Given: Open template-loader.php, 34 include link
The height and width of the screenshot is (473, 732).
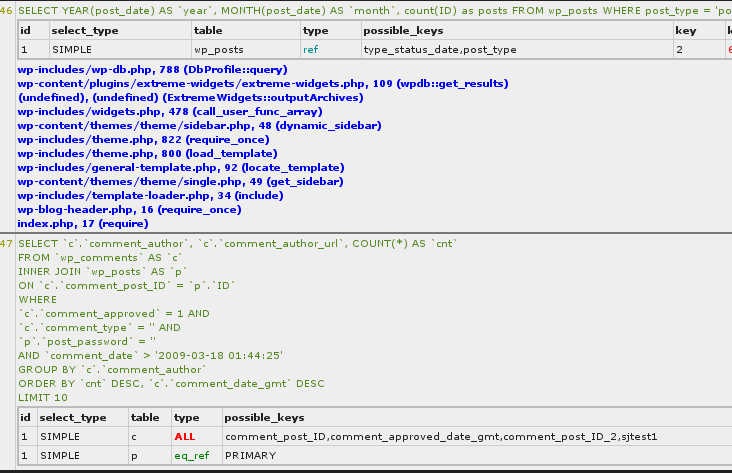Looking at the screenshot, I should tap(150, 196).
